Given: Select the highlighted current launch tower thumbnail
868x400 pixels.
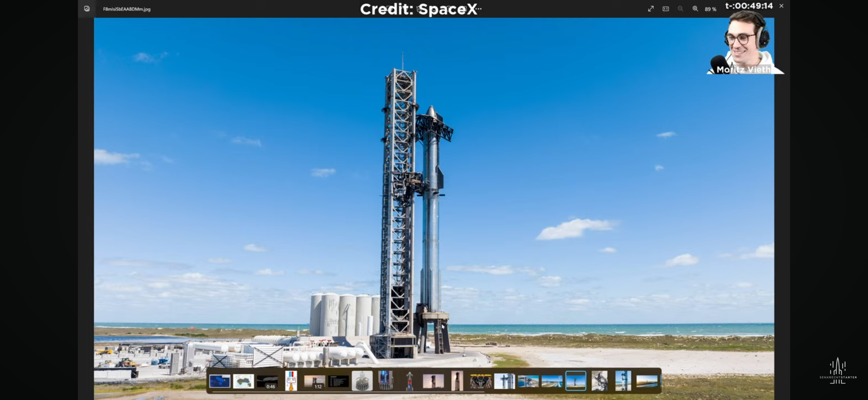Looking at the screenshot, I should pos(576,381).
